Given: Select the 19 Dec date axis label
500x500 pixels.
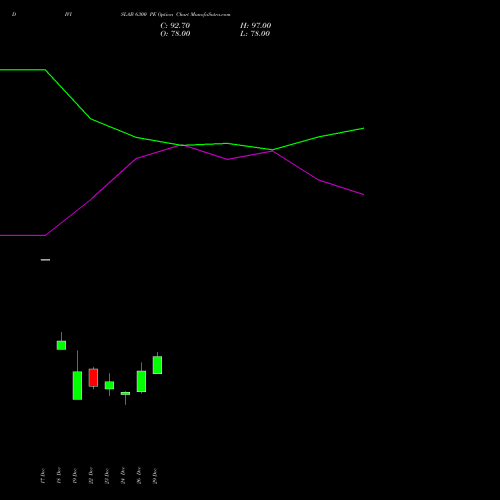Looking at the screenshot, I should pos(75,476).
